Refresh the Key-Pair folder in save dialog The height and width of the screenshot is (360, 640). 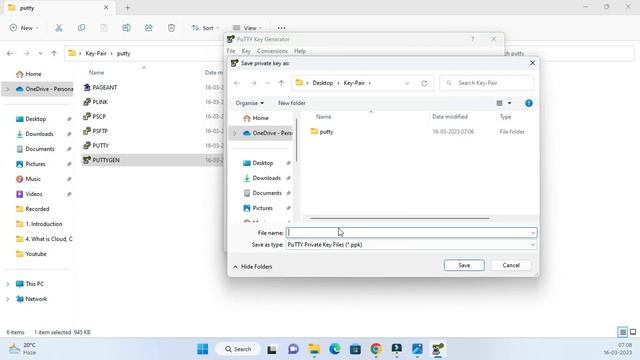coord(424,83)
